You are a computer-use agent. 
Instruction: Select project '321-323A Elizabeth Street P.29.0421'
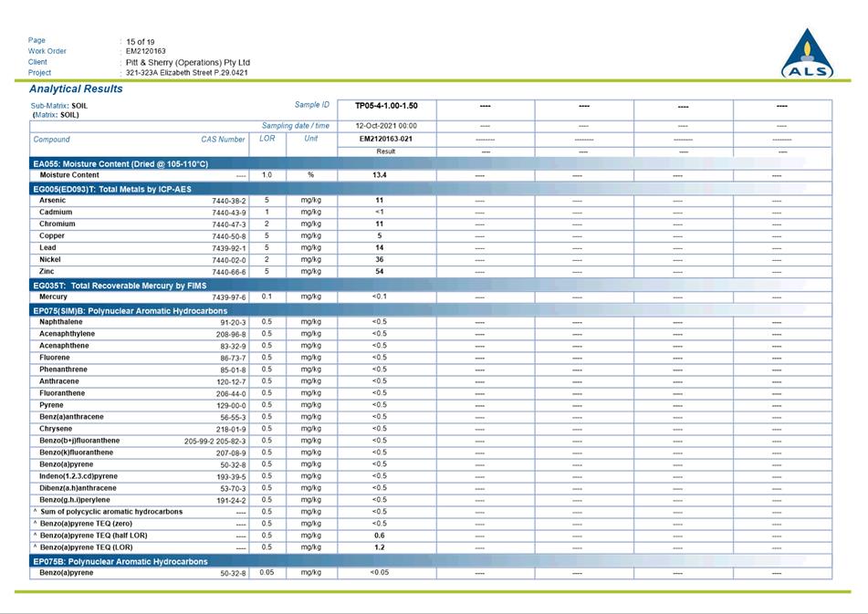186,72
